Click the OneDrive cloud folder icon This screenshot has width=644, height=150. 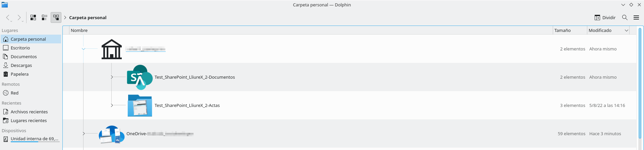112,134
